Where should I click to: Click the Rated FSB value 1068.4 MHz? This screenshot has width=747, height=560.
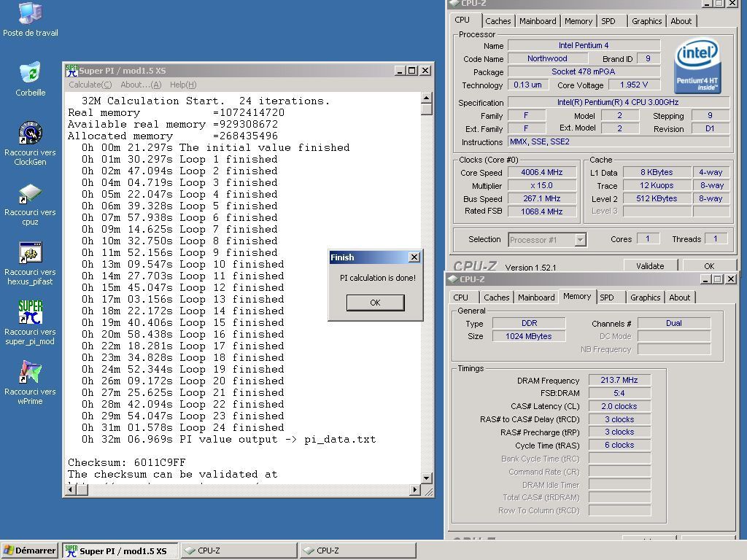click(542, 211)
